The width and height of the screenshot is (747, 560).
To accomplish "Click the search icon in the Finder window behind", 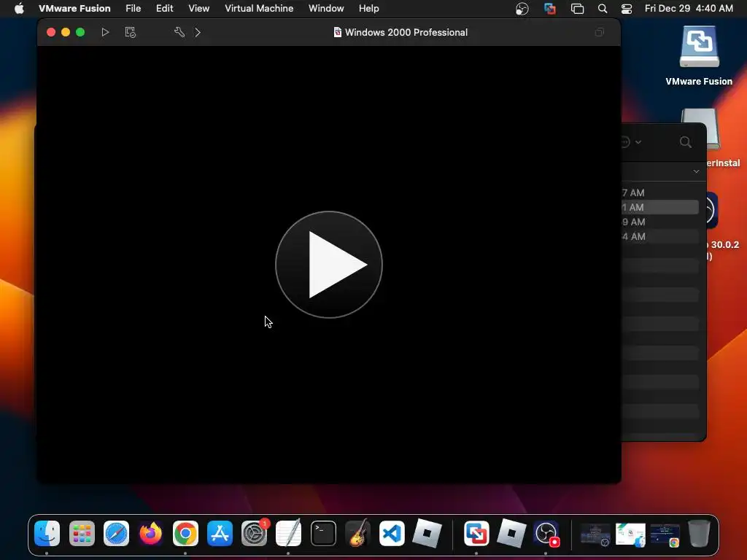I will pyautogui.click(x=686, y=142).
